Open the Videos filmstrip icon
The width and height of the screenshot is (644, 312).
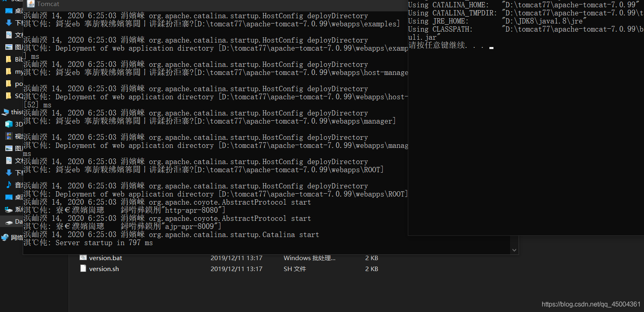[9, 136]
